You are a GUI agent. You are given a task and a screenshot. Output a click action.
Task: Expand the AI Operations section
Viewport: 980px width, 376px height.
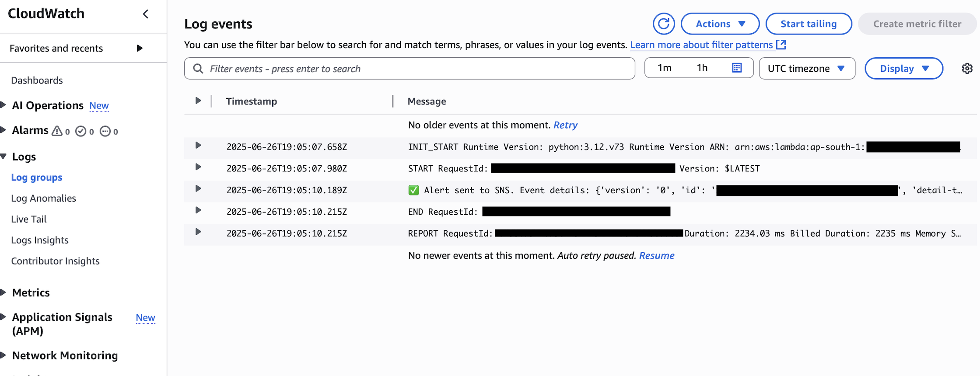pyautogui.click(x=3, y=105)
